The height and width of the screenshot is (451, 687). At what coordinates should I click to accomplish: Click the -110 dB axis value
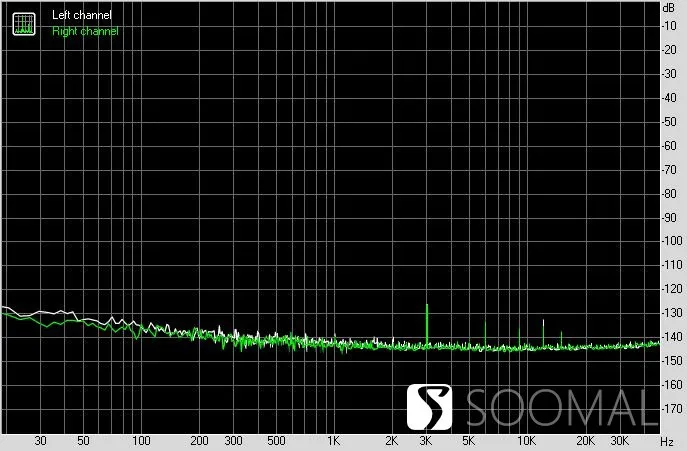[672, 265]
